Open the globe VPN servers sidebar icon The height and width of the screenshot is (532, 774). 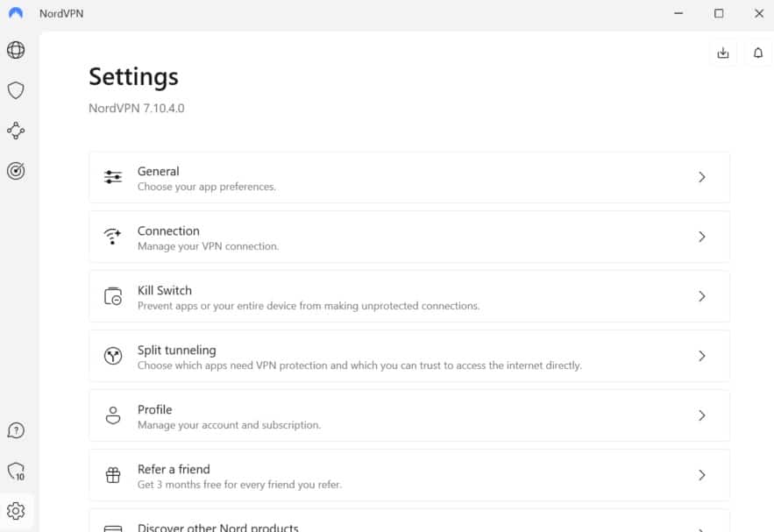16,50
